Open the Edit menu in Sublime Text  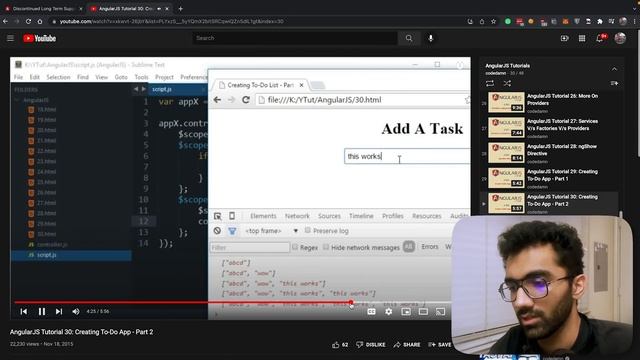point(35,77)
